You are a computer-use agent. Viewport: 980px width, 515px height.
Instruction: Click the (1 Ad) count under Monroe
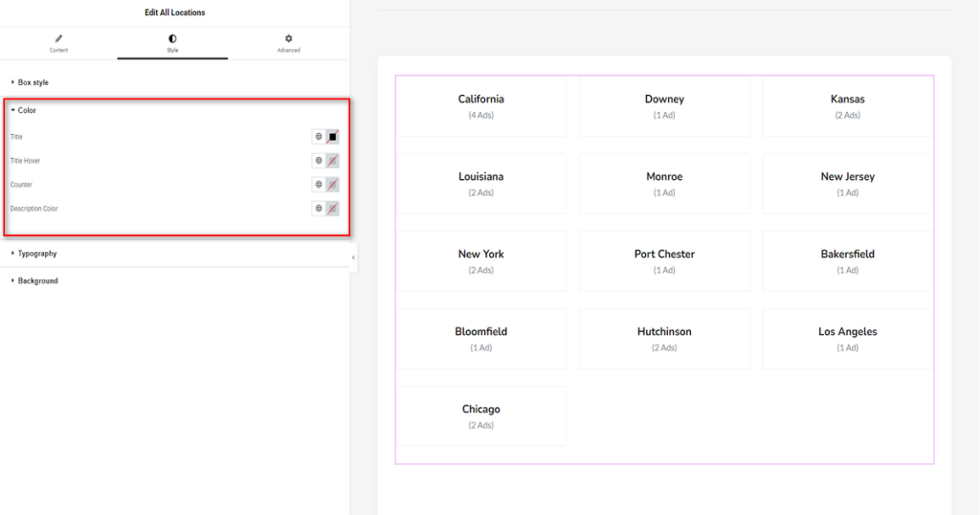tap(664, 192)
